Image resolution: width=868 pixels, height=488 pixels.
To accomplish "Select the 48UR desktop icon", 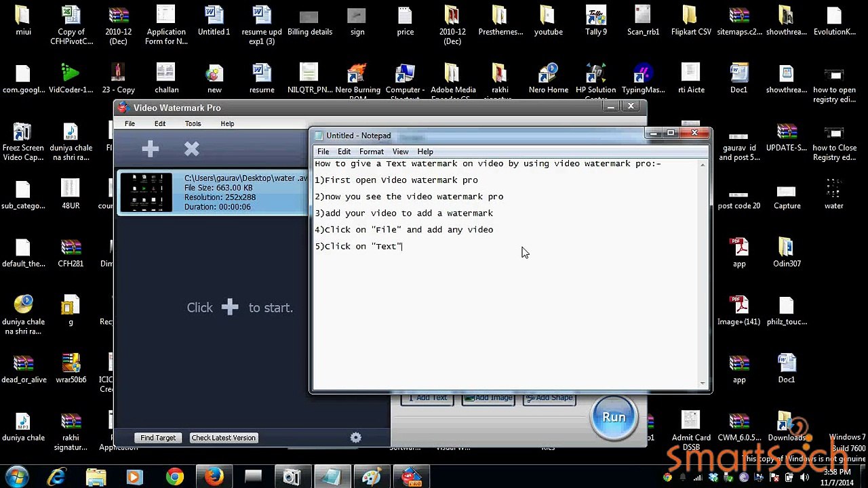I will pos(71,195).
